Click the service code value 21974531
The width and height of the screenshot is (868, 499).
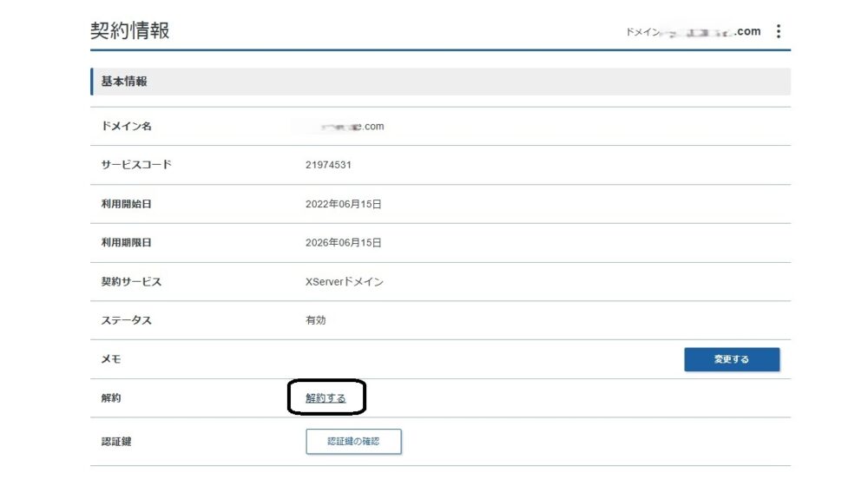point(328,165)
